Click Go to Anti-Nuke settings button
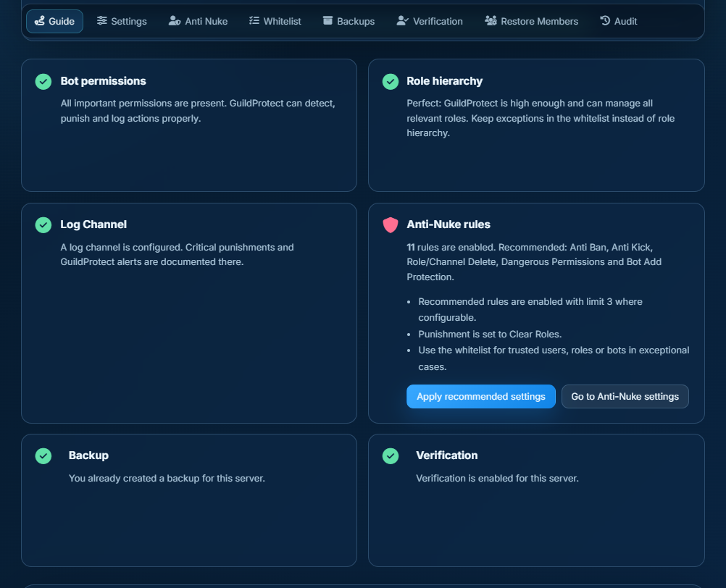 (625, 397)
